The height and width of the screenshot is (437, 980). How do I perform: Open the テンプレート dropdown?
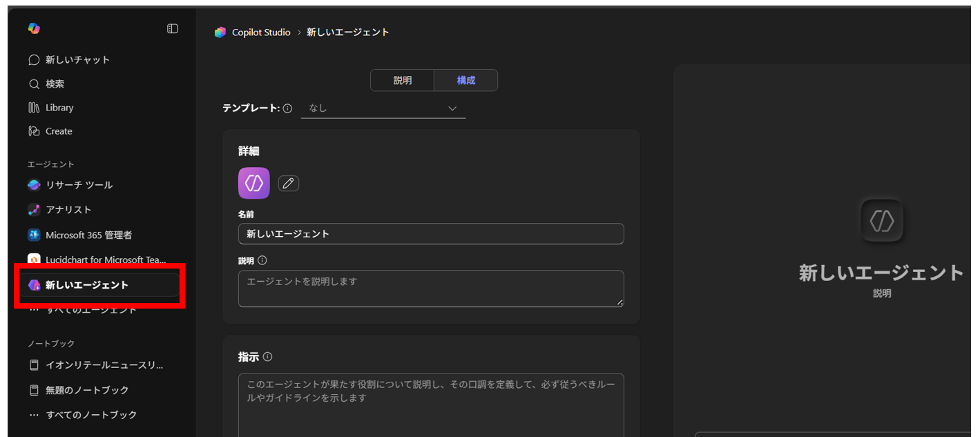pyautogui.click(x=383, y=108)
